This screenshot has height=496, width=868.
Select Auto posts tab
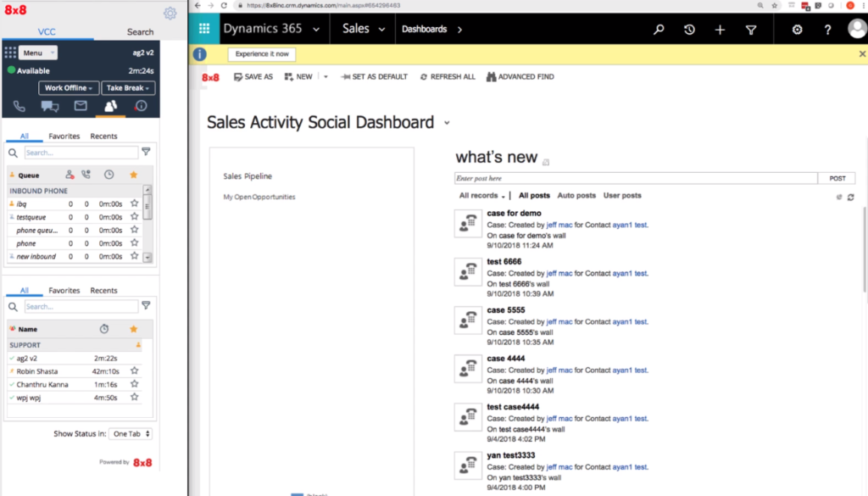pos(576,195)
